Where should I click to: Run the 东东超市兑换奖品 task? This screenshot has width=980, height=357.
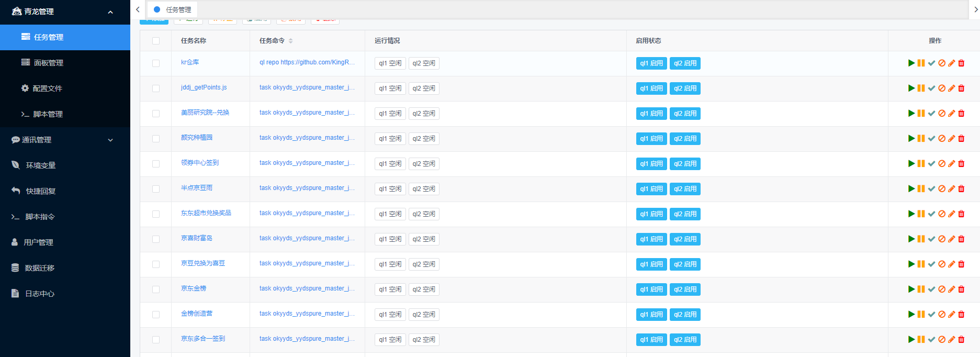[x=911, y=214]
